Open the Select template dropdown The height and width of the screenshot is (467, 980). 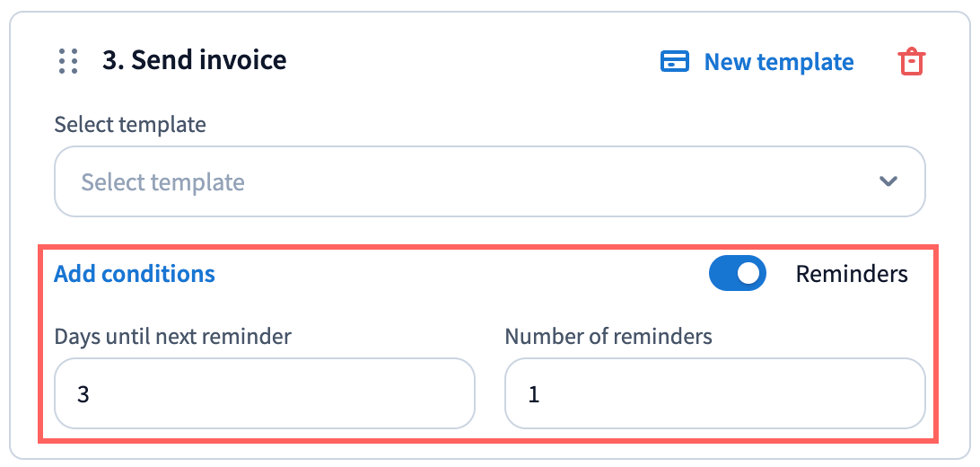(489, 181)
